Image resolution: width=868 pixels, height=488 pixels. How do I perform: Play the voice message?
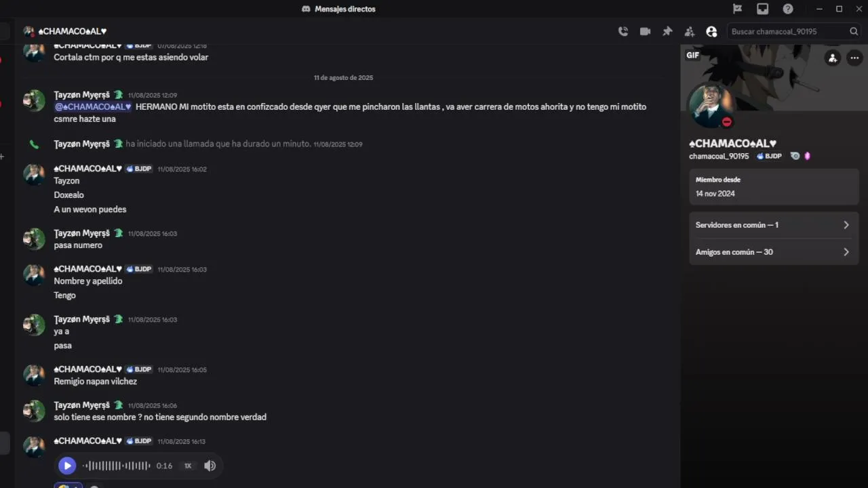click(66, 466)
